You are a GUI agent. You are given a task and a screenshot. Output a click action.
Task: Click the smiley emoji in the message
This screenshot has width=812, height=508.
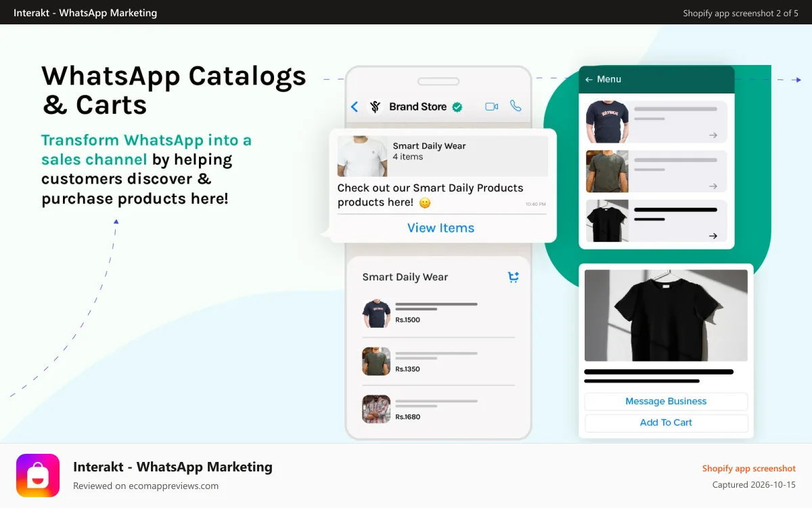pyautogui.click(x=425, y=203)
